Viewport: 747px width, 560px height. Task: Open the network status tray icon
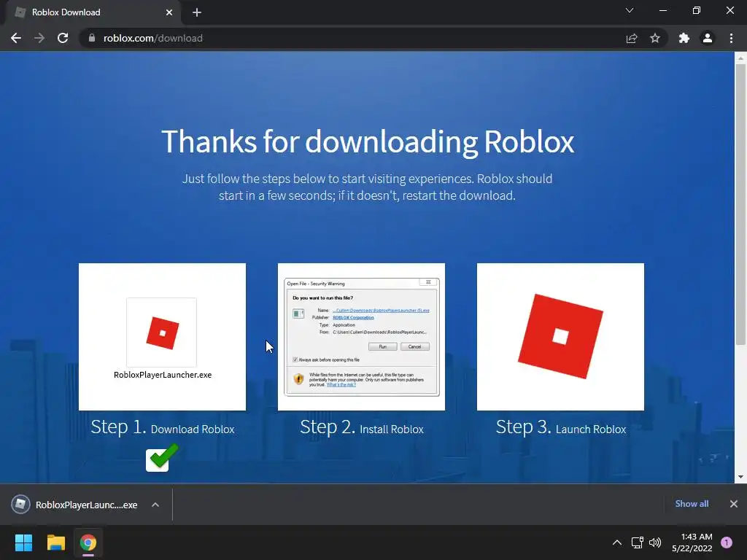(637, 542)
